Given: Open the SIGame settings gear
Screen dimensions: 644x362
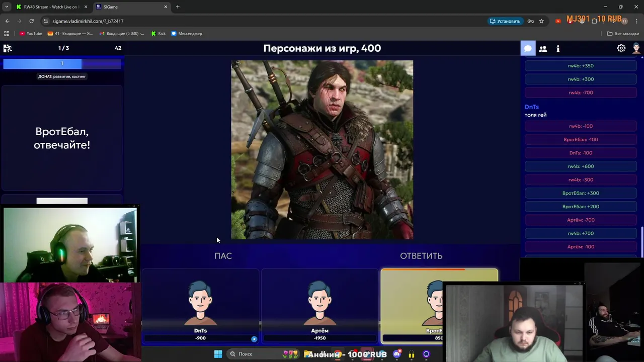Looking at the screenshot, I should click(x=621, y=48).
